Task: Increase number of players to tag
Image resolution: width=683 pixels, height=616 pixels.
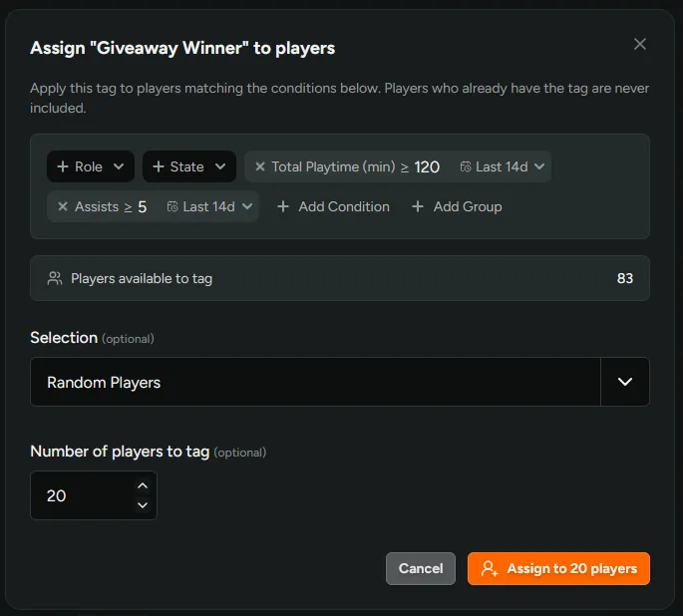Action: pyautogui.click(x=143, y=485)
